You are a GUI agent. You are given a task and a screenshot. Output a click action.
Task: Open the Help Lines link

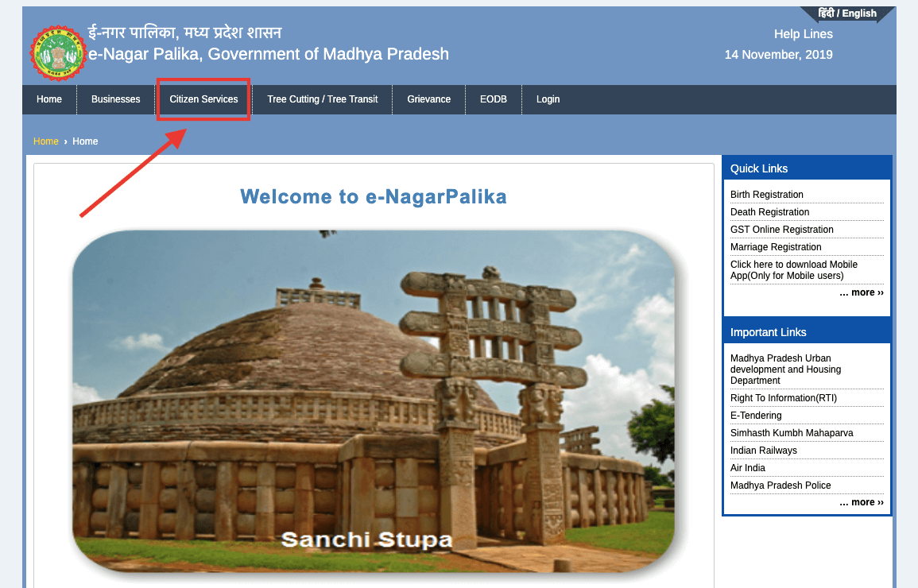(x=803, y=34)
